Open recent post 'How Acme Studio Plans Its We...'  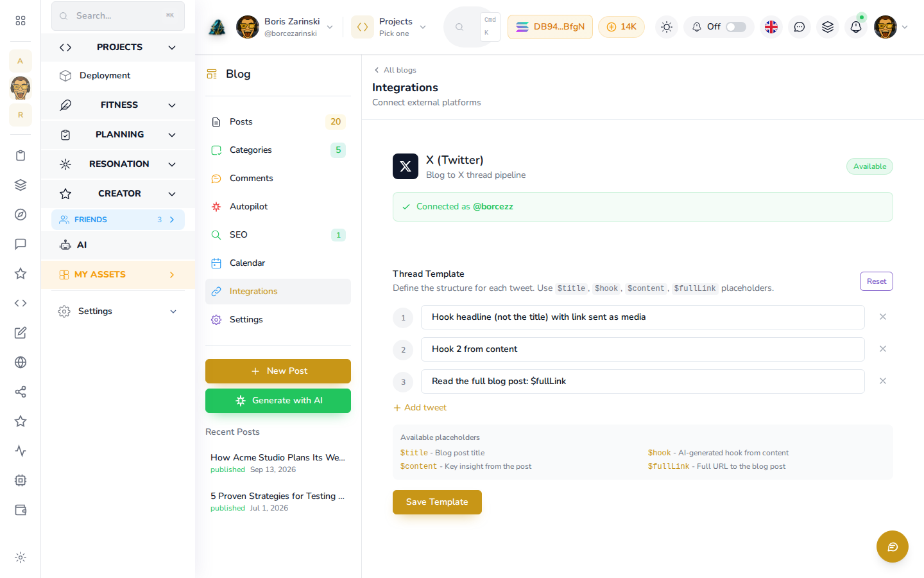click(x=278, y=463)
